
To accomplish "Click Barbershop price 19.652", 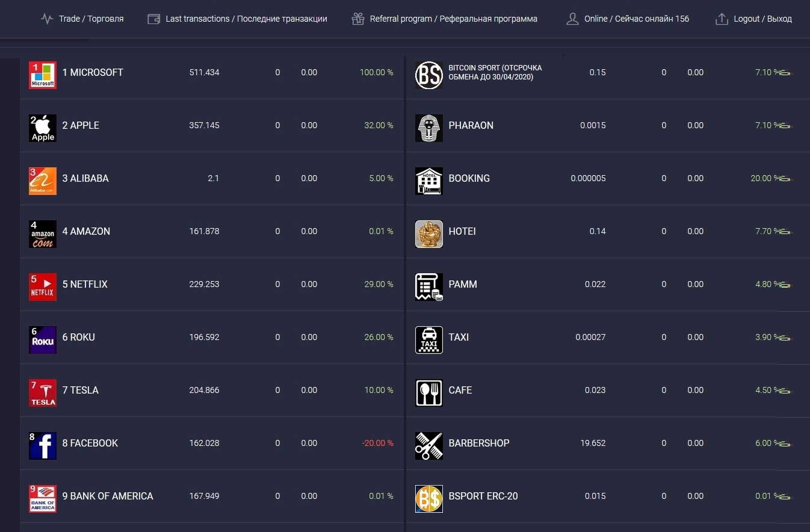I will (593, 443).
